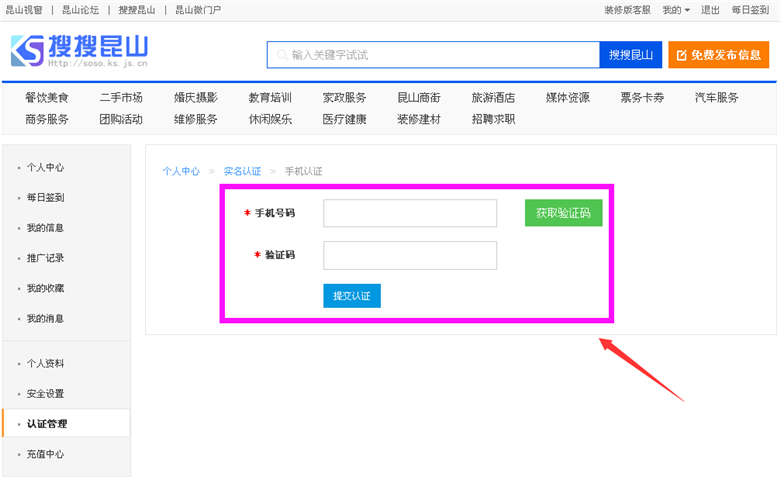Select 商务服务 category
Viewport: 780px width, 479px height.
coord(47,119)
